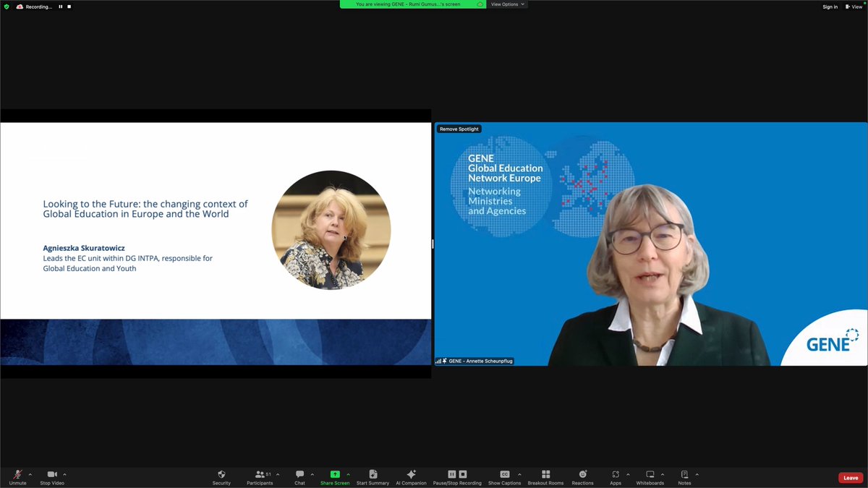The width and height of the screenshot is (868, 488).
Task: Open Breakout Rooms
Action: pyautogui.click(x=545, y=477)
